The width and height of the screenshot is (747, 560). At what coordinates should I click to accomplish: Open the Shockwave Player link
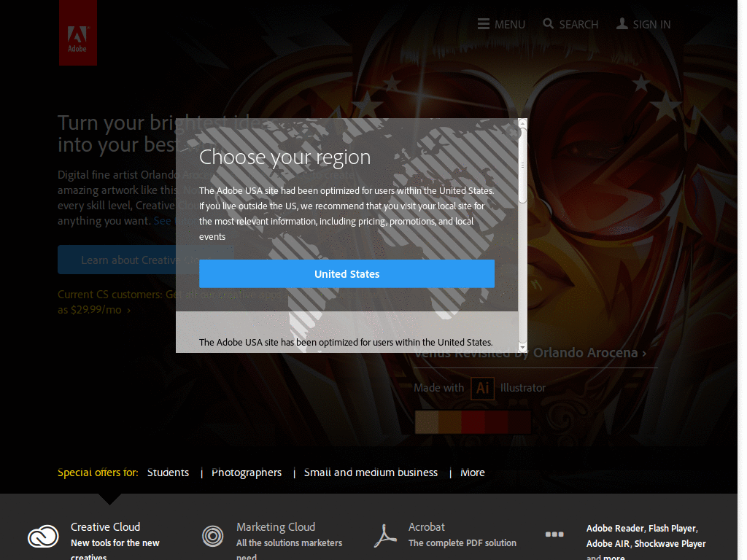[670, 543]
